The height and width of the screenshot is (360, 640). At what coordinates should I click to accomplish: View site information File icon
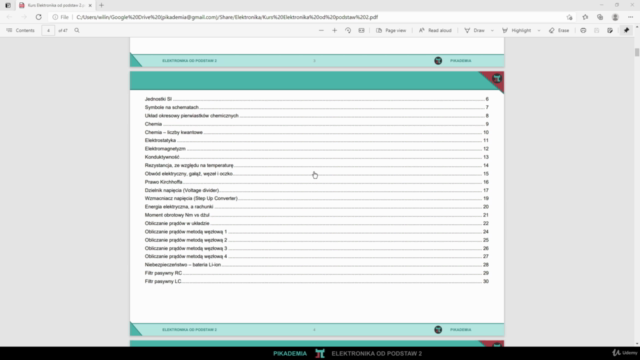click(x=60, y=17)
